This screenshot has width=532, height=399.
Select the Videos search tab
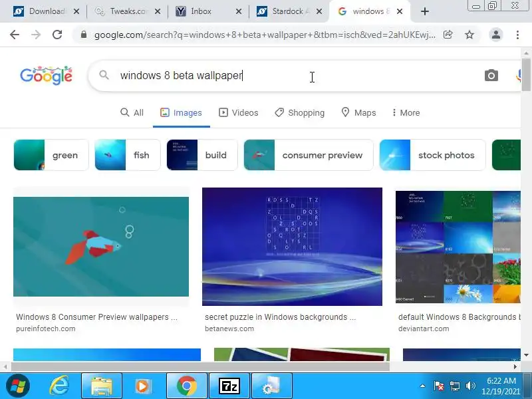coord(239,112)
